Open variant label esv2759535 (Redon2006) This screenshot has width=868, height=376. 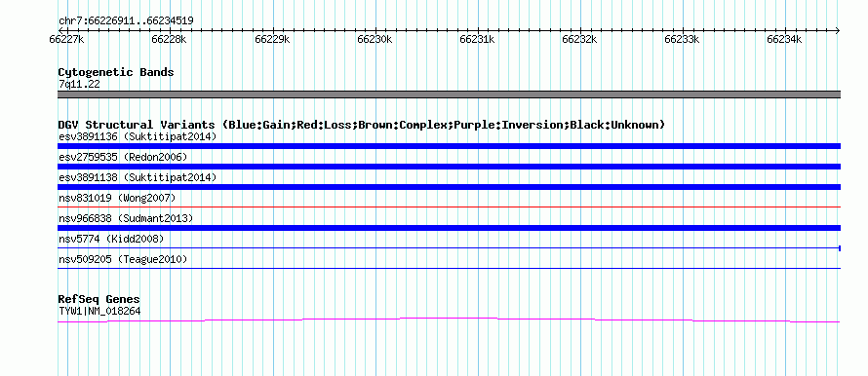click(123, 157)
